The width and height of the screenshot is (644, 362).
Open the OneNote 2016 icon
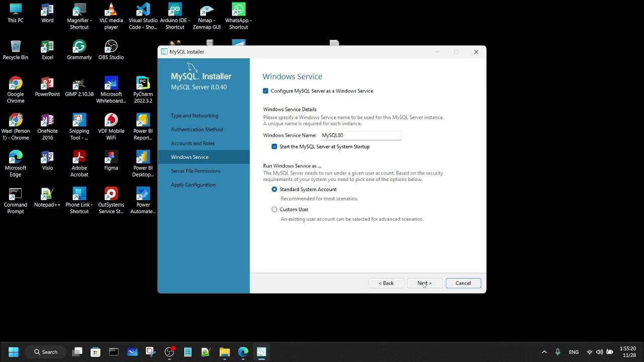pyautogui.click(x=47, y=127)
